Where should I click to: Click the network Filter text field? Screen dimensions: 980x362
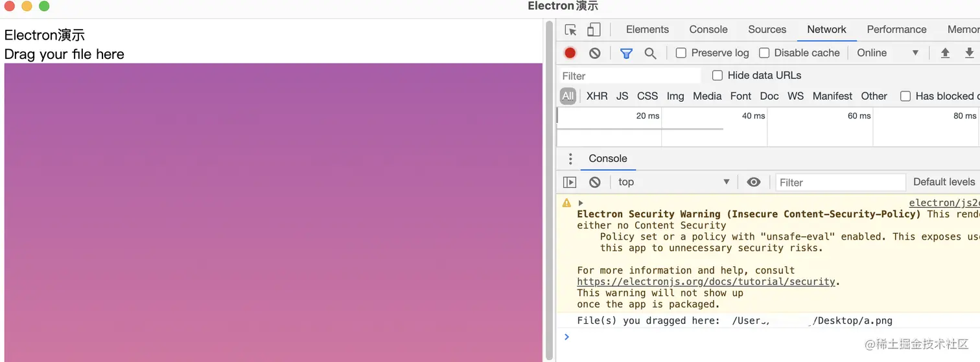click(630, 76)
